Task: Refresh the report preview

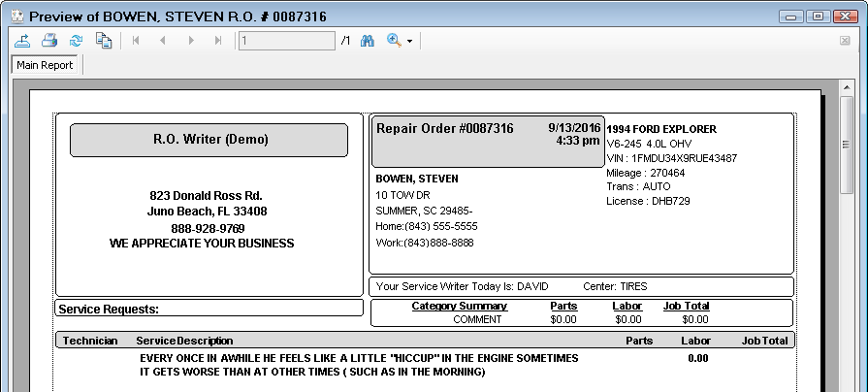Action: (77, 41)
